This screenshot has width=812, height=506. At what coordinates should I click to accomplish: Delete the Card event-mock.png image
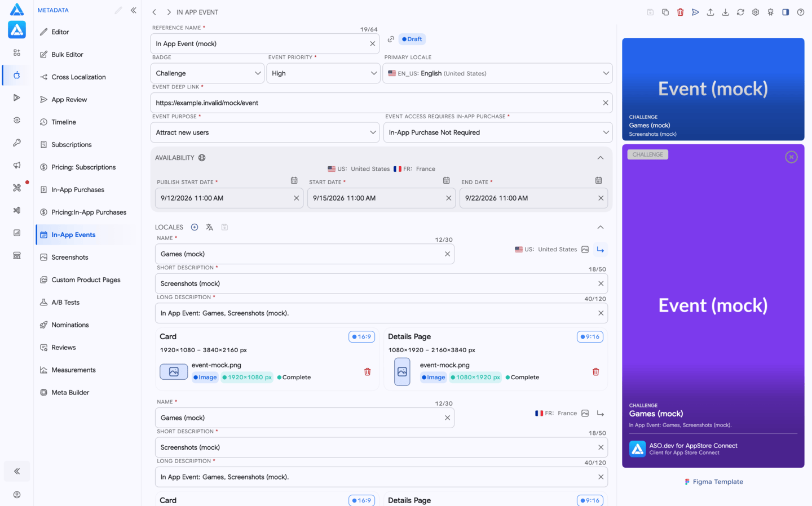[367, 372]
